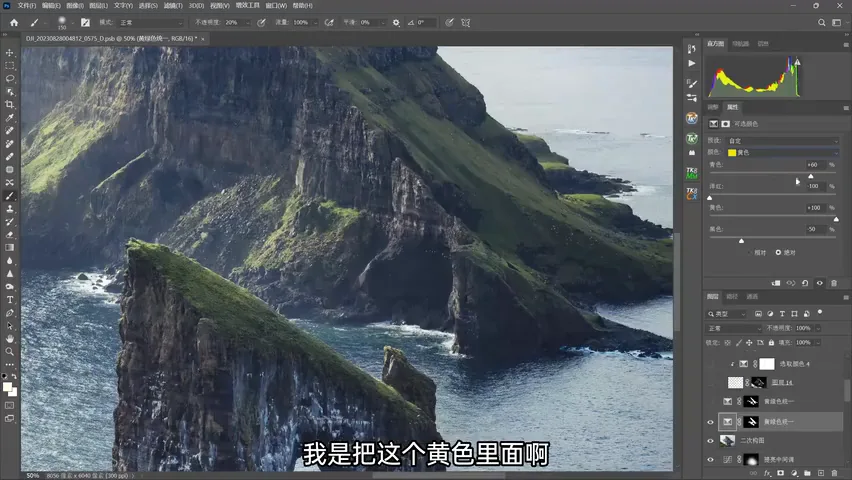Adjust the 黑色 black slider handle
852x480 pixels.
[741, 241]
